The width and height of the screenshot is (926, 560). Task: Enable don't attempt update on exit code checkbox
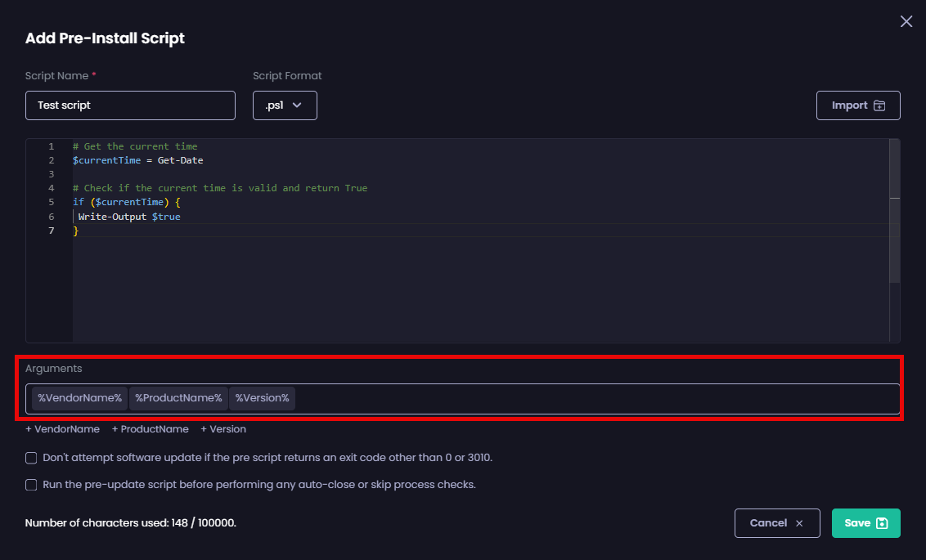pyautogui.click(x=31, y=458)
